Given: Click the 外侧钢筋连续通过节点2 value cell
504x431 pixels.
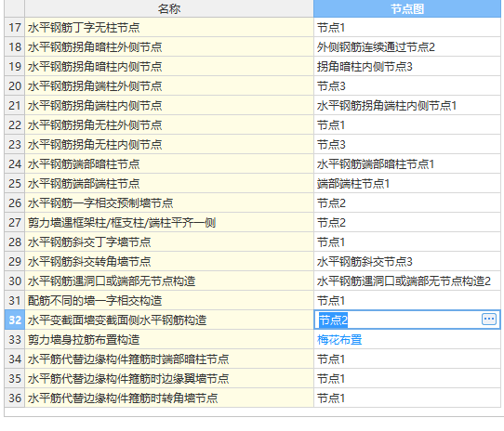Looking at the screenshot, I should click(x=407, y=46).
